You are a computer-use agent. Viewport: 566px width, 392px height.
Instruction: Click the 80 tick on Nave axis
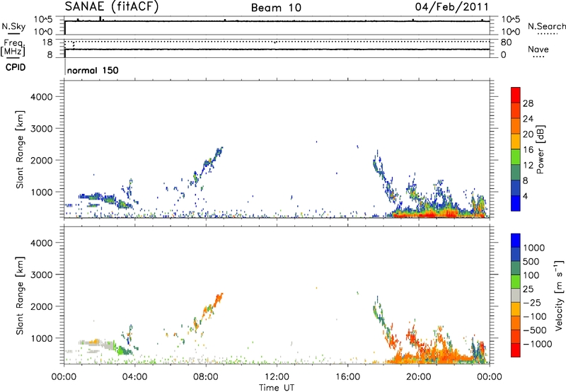pos(506,42)
